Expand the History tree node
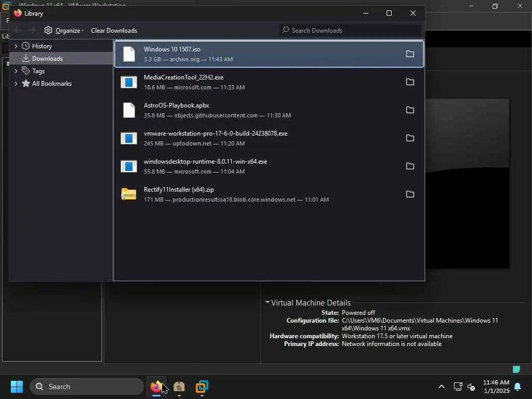Screen dimensions: 532x399 (x=16, y=46)
